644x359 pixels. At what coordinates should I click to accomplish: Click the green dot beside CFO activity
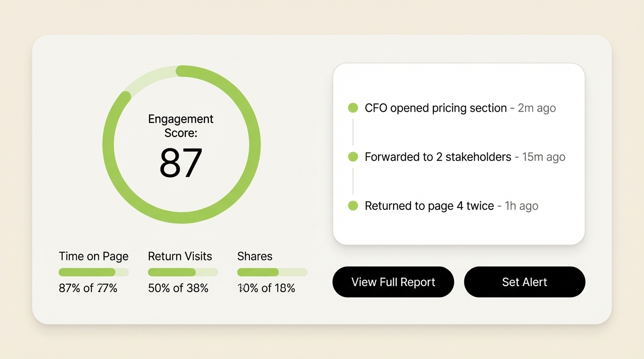click(x=352, y=108)
